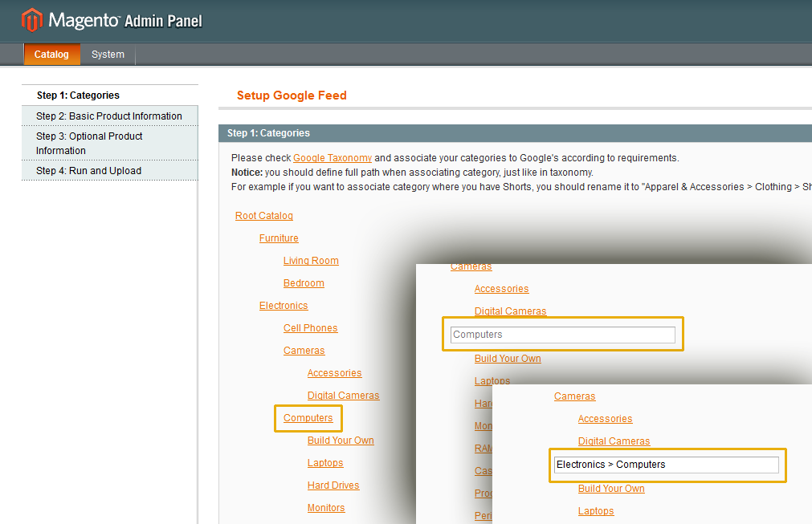Click the Living Room category
Image resolution: width=812 pixels, height=524 pixels.
pos(311,261)
